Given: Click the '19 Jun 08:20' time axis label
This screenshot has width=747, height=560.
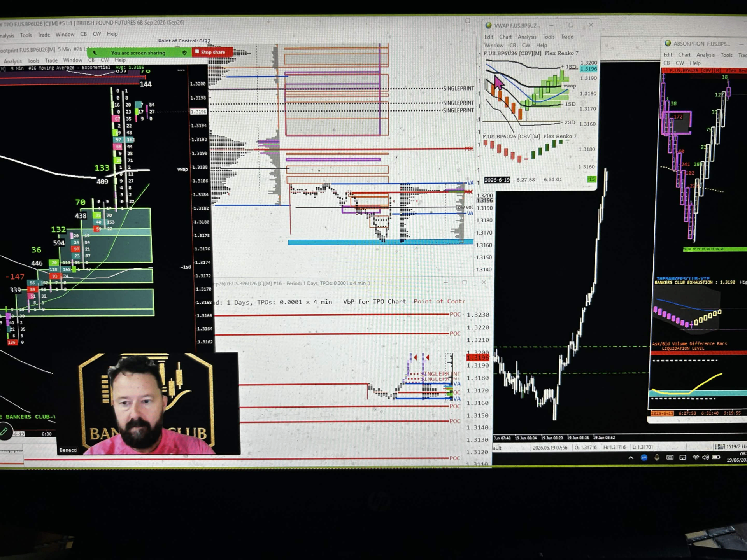Looking at the screenshot, I should (x=552, y=437).
